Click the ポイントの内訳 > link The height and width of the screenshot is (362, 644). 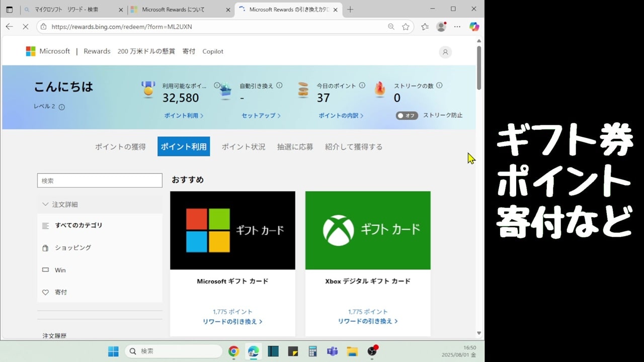click(341, 116)
